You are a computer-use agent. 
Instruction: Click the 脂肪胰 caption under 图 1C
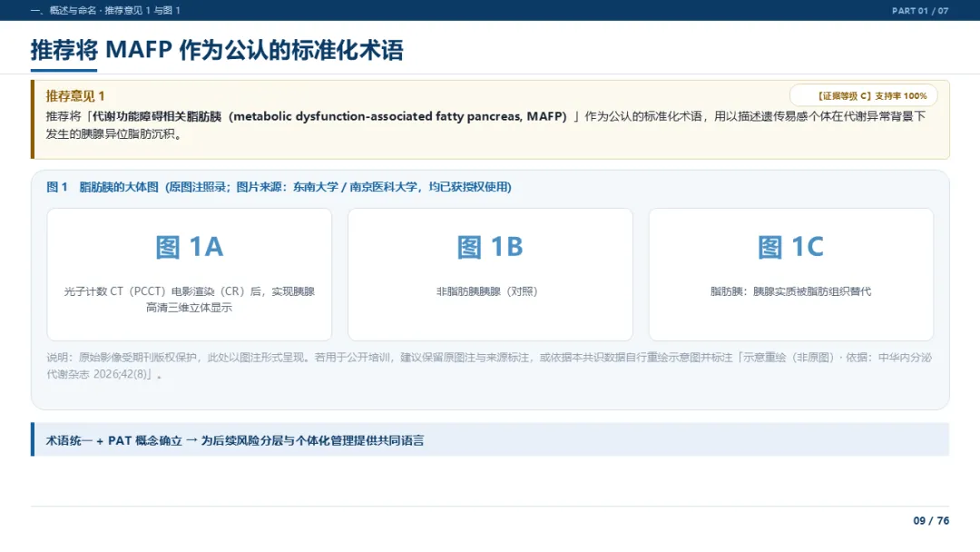pyautogui.click(x=790, y=291)
